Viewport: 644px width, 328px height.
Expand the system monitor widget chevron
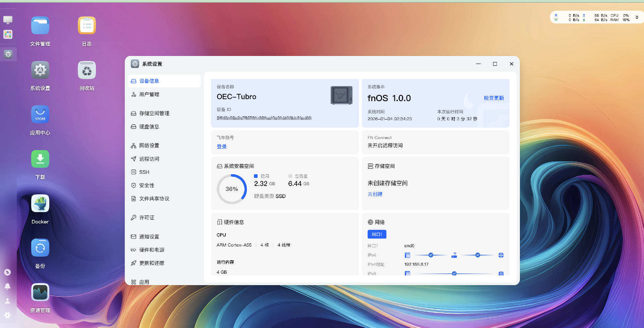637,17
